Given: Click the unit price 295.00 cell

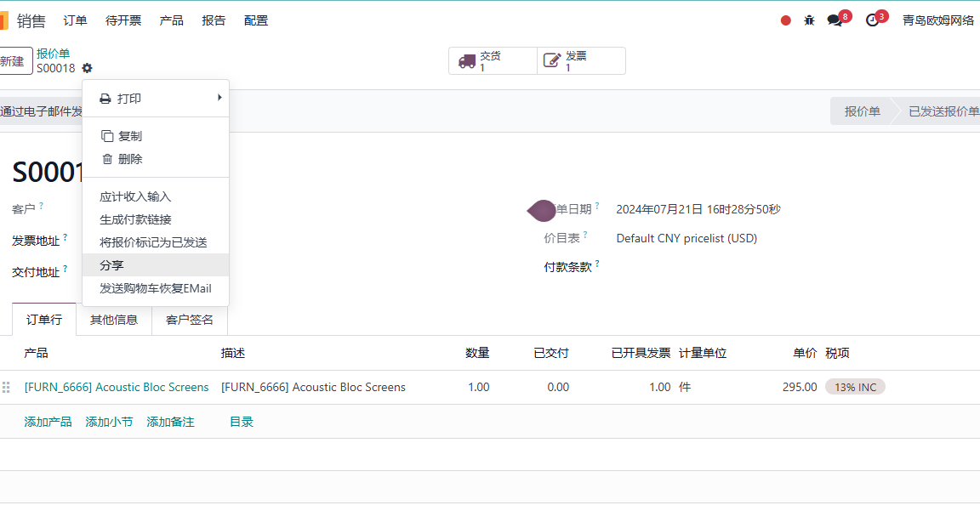Looking at the screenshot, I should click(x=800, y=388).
